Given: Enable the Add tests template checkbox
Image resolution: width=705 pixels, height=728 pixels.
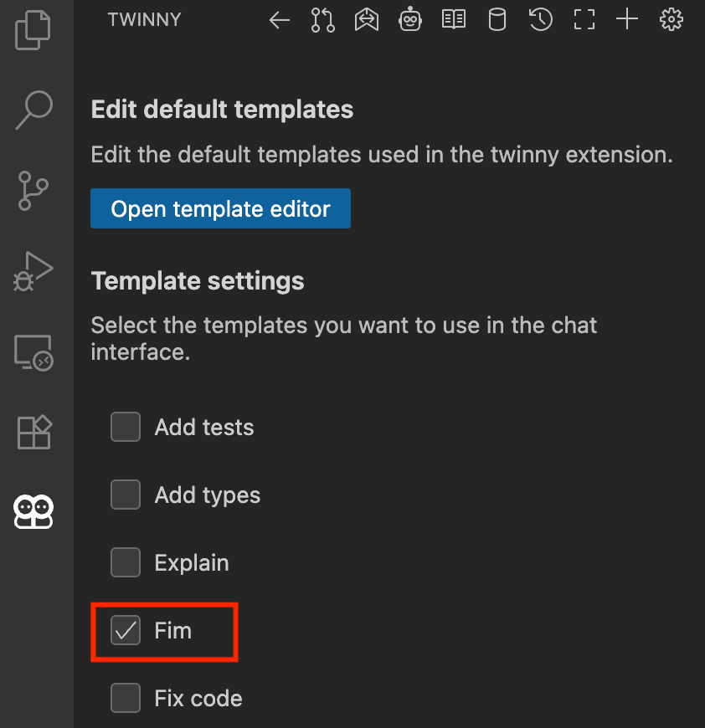Looking at the screenshot, I should [x=126, y=427].
